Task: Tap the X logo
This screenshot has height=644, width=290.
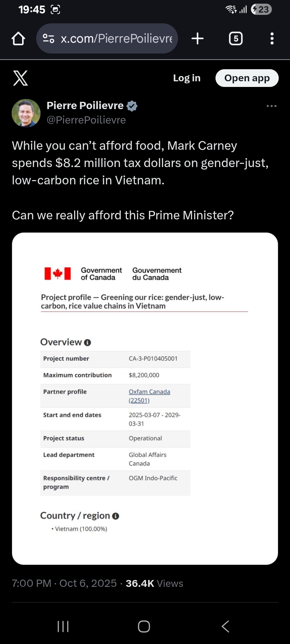Action: tap(21, 78)
